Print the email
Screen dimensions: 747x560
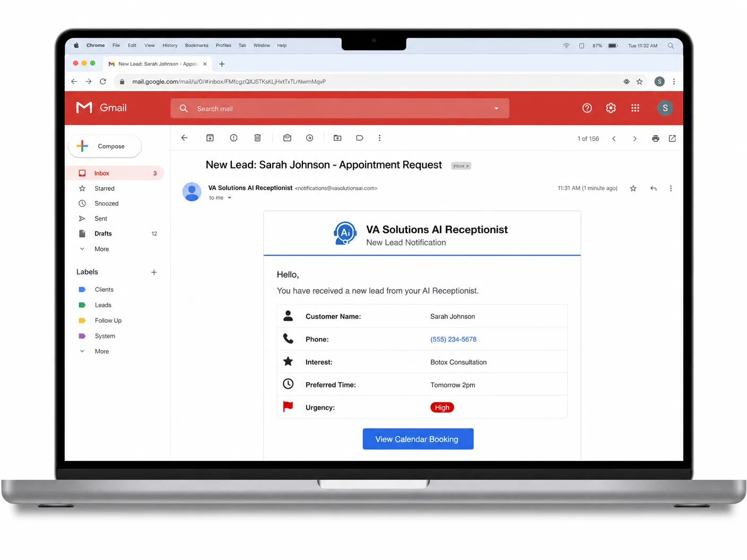tap(656, 138)
